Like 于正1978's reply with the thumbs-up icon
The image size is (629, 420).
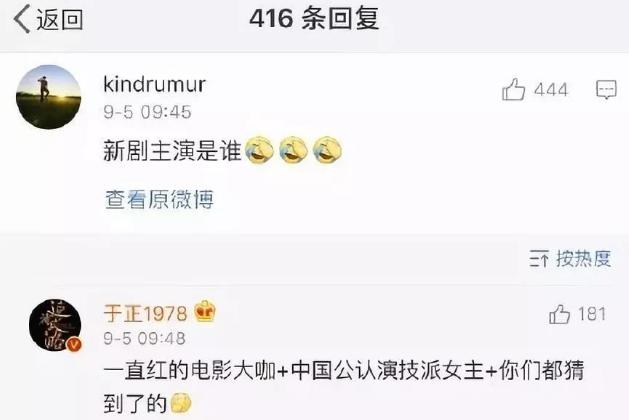click(559, 314)
